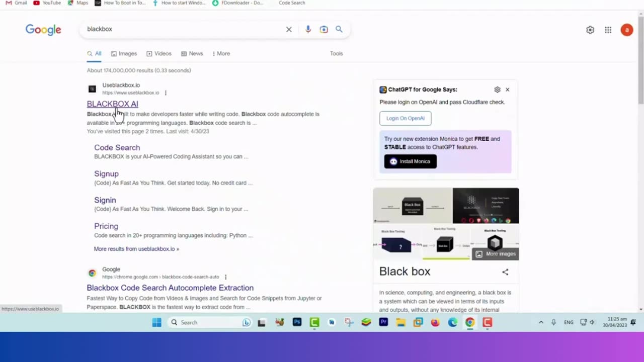Click the magnifier search submit icon
The height and width of the screenshot is (362, 644).
339,29
